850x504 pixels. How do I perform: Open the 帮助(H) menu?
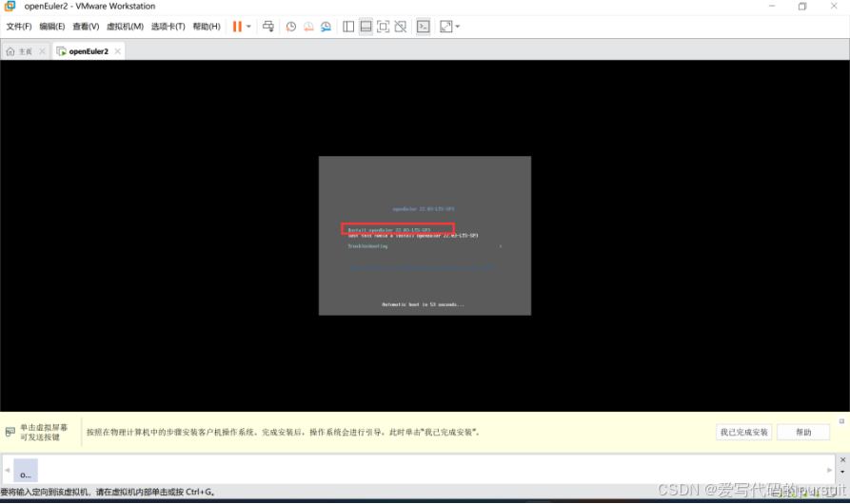pyautogui.click(x=206, y=27)
